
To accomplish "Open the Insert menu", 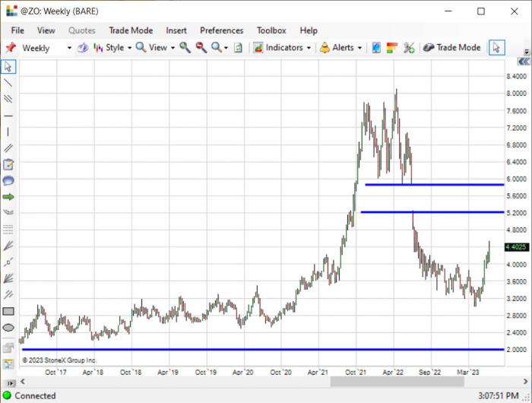I will point(176,30).
